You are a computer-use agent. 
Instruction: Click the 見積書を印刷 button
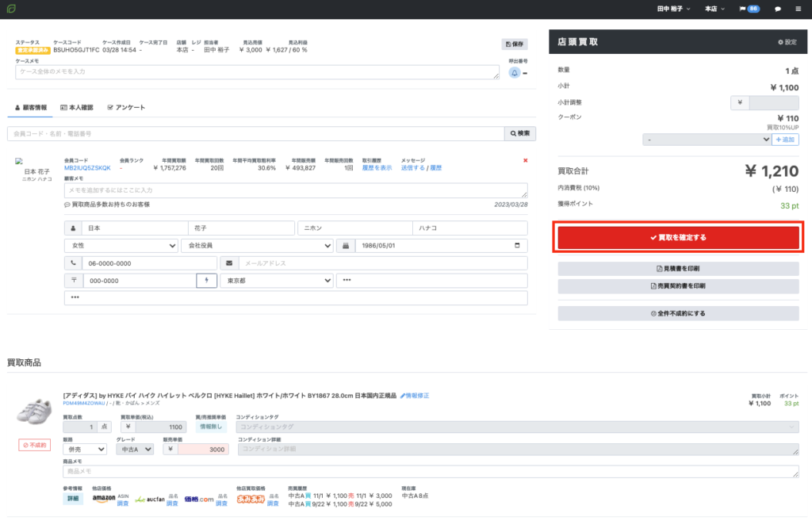pyautogui.click(x=679, y=269)
